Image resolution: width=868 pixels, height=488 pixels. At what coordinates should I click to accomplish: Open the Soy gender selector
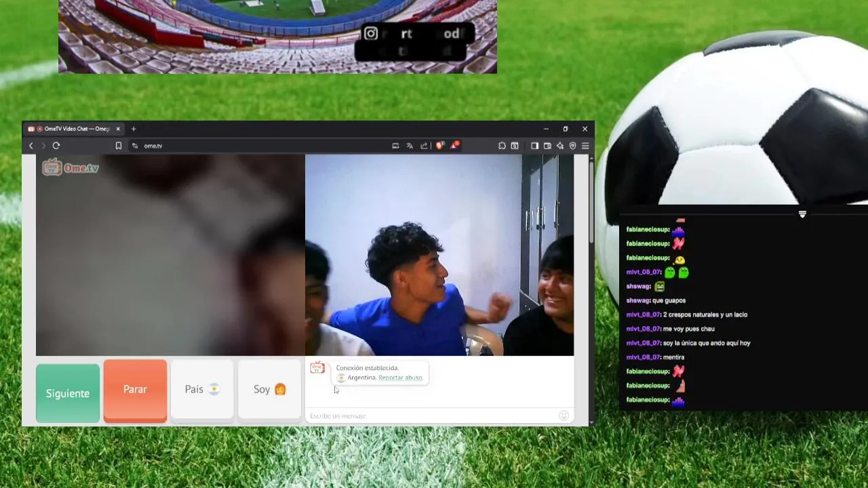pos(269,390)
